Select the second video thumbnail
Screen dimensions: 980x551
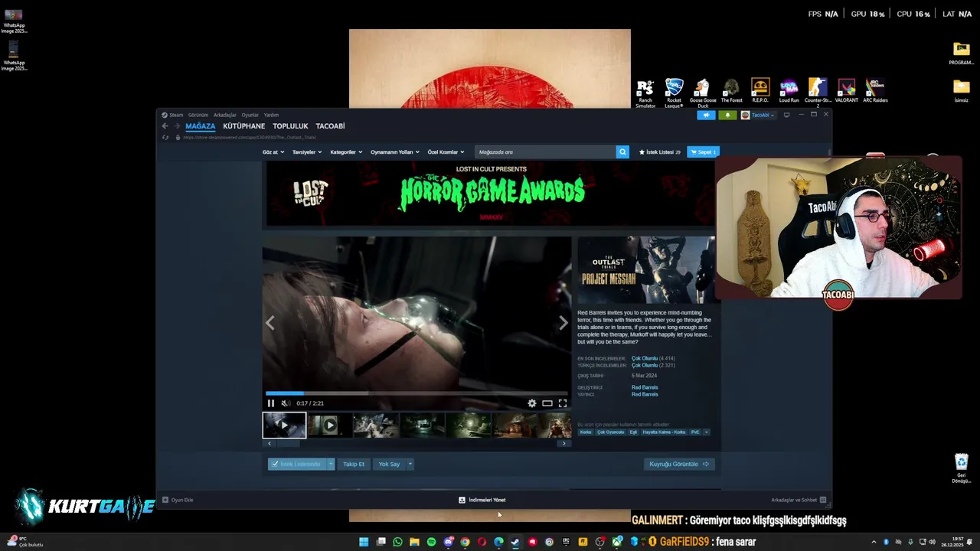tap(329, 425)
